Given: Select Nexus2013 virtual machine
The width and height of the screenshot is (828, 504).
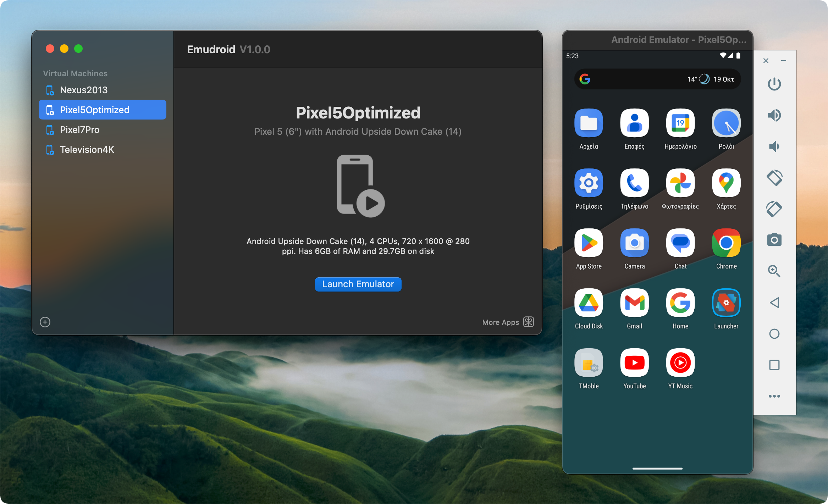Looking at the screenshot, I should 102,90.
